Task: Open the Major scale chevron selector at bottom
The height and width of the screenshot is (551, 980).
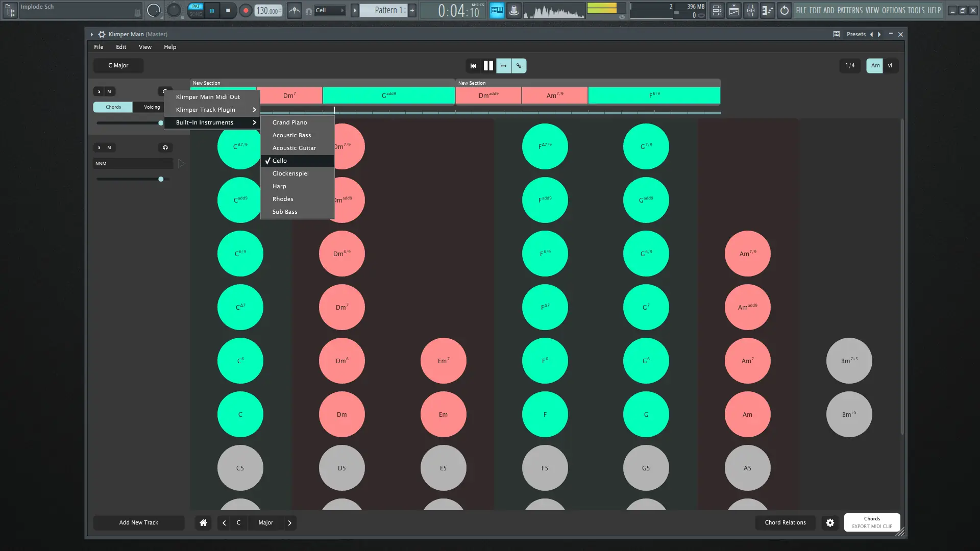Action: 289,522
